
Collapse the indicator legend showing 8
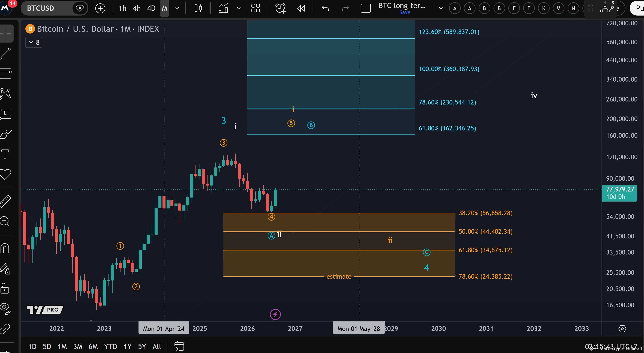point(34,42)
